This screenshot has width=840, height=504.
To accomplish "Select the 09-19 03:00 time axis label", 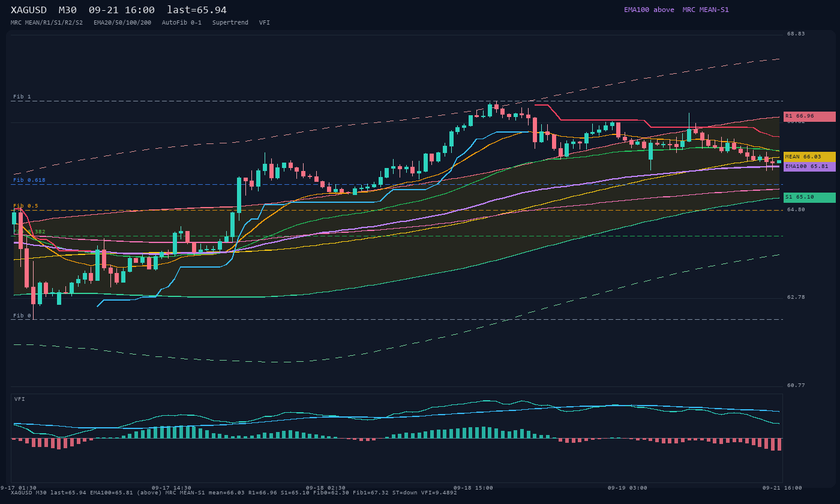I will [628, 488].
